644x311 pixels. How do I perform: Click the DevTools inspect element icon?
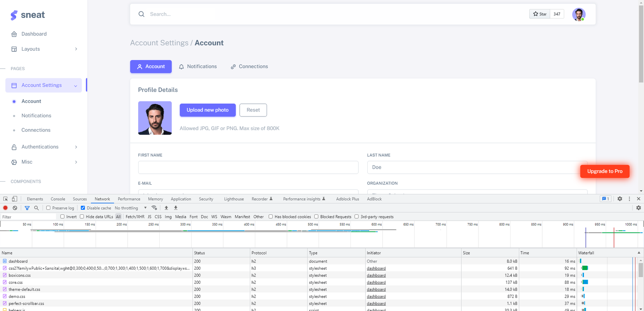coord(5,199)
